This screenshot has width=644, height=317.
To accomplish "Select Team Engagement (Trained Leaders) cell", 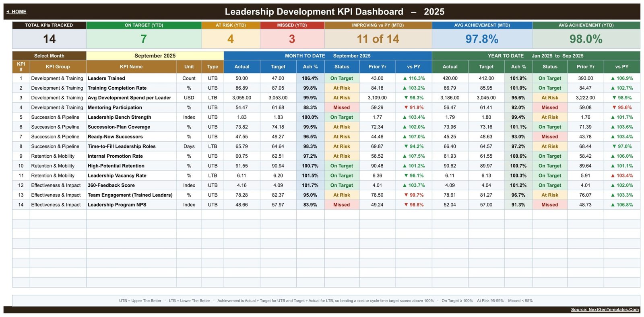I will 131,195.
